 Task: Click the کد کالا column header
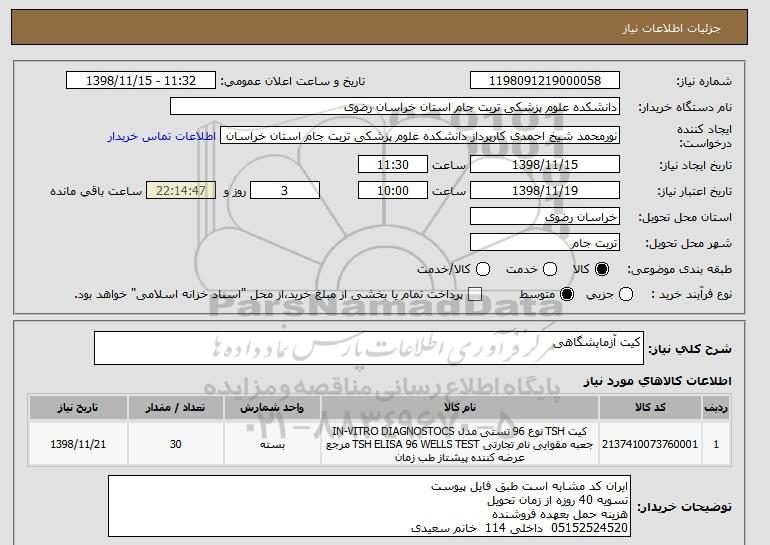650,408
